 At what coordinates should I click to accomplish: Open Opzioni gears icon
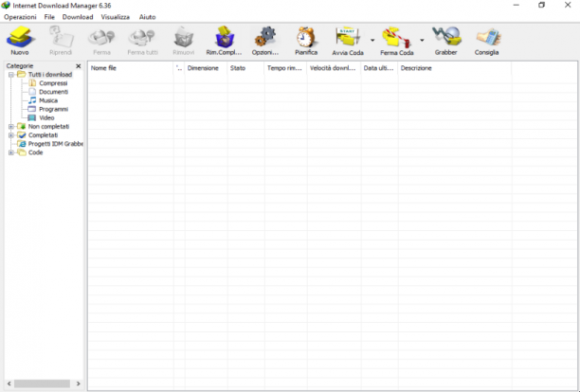click(x=265, y=37)
